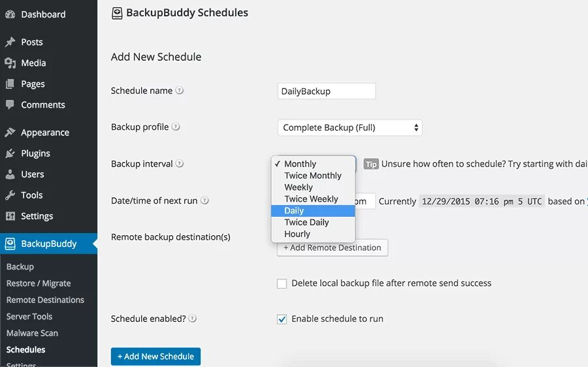Open Media via its sidebar icon
Viewport: 588px width, 367px height.
click(x=10, y=63)
